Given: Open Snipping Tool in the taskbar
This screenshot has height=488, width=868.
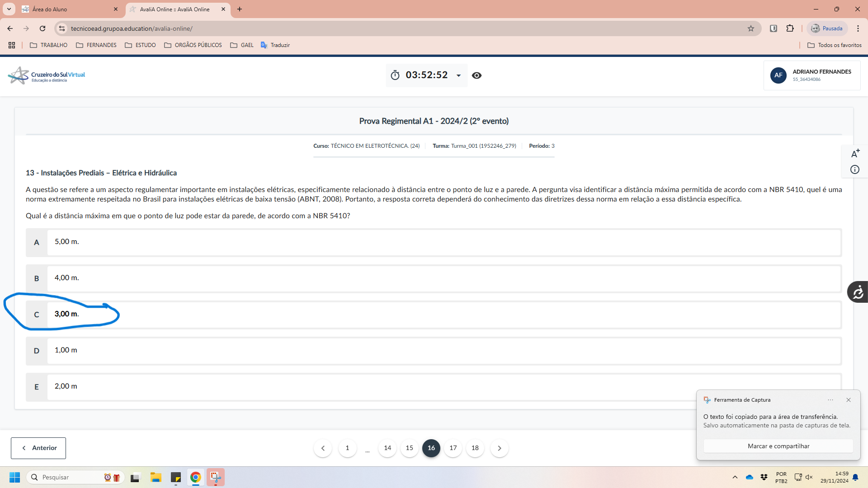Looking at the screenshot, I should coord(216,477).
